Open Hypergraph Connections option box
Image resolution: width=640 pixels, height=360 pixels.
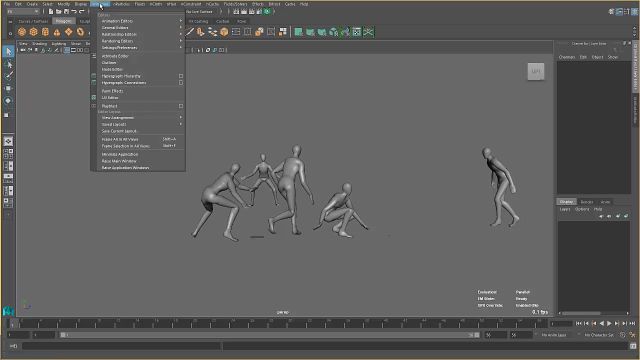(181, 82)
